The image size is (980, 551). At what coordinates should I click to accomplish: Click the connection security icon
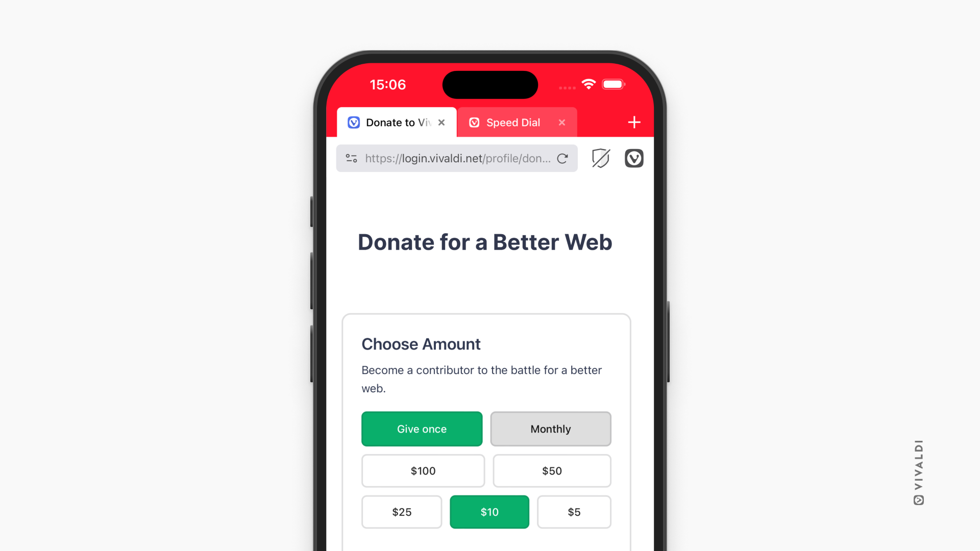pyautogui.click(x=351, y=158)
